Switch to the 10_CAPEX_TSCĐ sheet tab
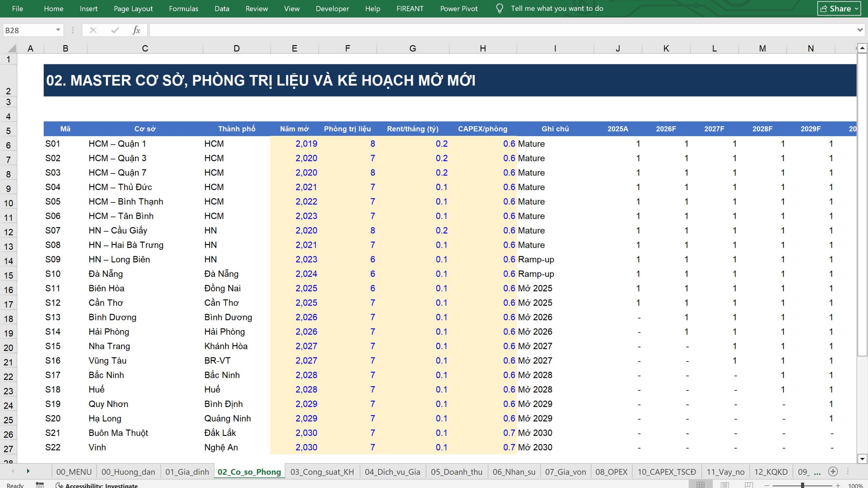This screenshot has width=868, height=488. coord(667,472)
